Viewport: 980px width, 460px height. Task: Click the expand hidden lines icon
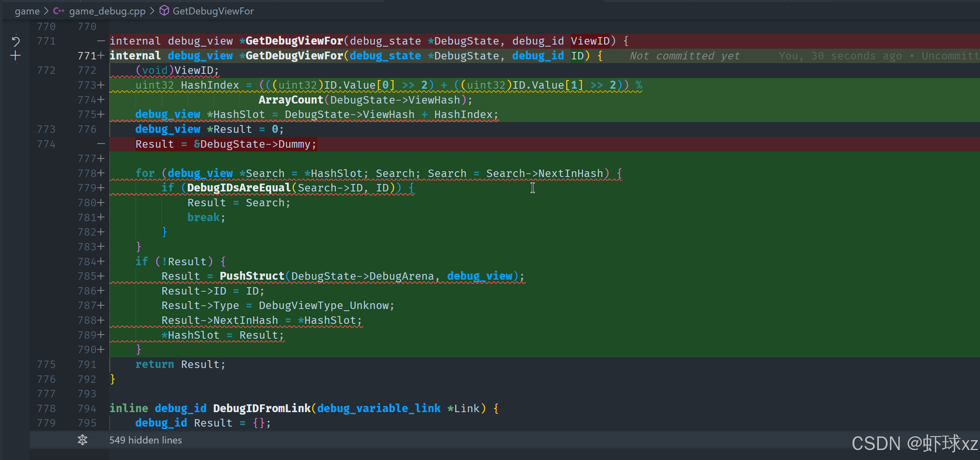83,440
